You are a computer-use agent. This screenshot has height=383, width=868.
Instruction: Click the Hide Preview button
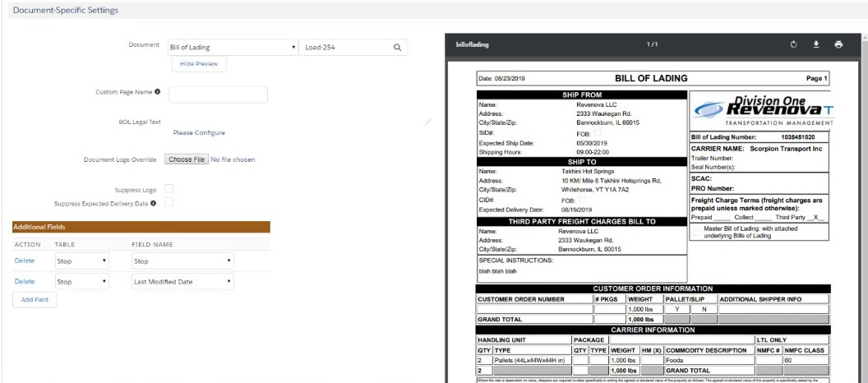(199, 63)
